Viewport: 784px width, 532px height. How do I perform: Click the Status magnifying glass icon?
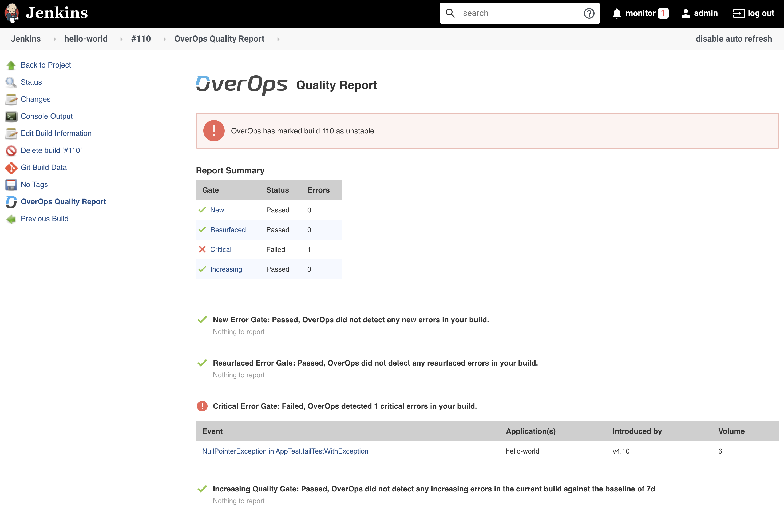coord(11,82)
